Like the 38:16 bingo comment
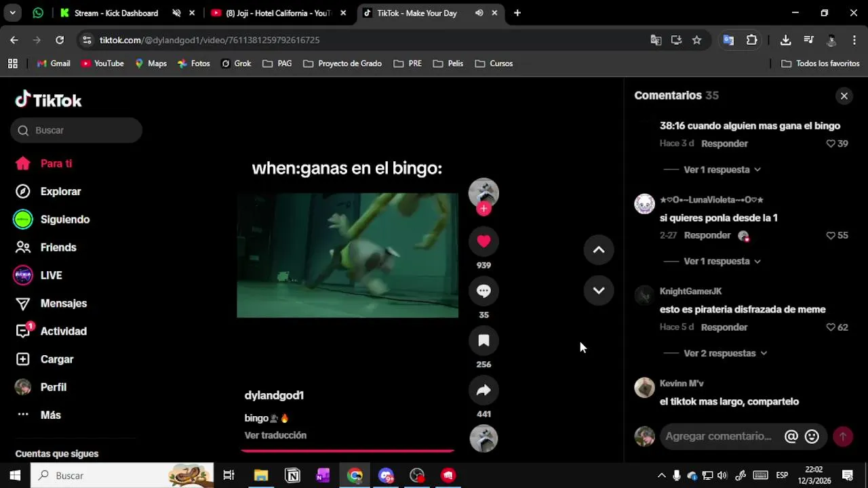 click(x=830, y=144)
